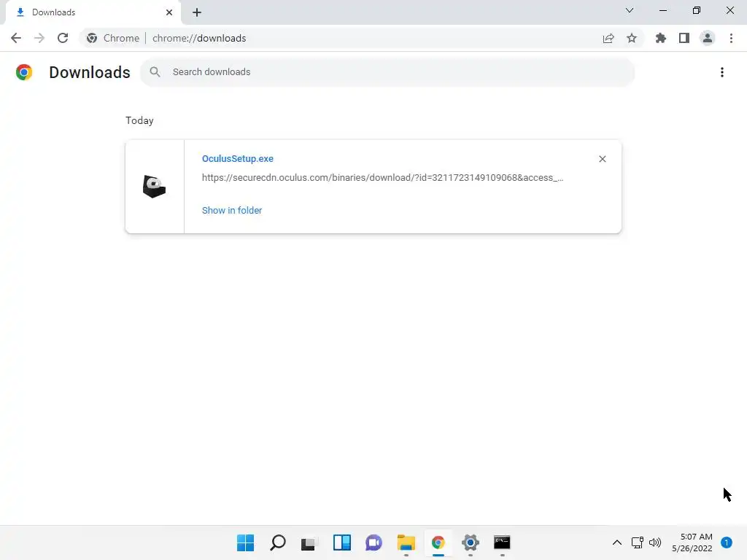Click the Chrome site info chip

113,38
